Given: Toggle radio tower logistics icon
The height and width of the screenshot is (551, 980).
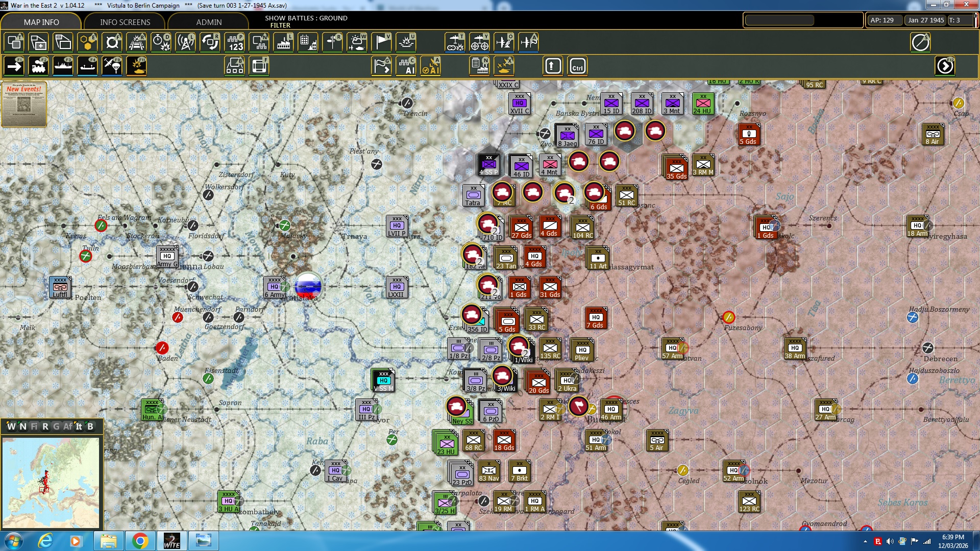Looking at the screenshot, I should point(186,42).
